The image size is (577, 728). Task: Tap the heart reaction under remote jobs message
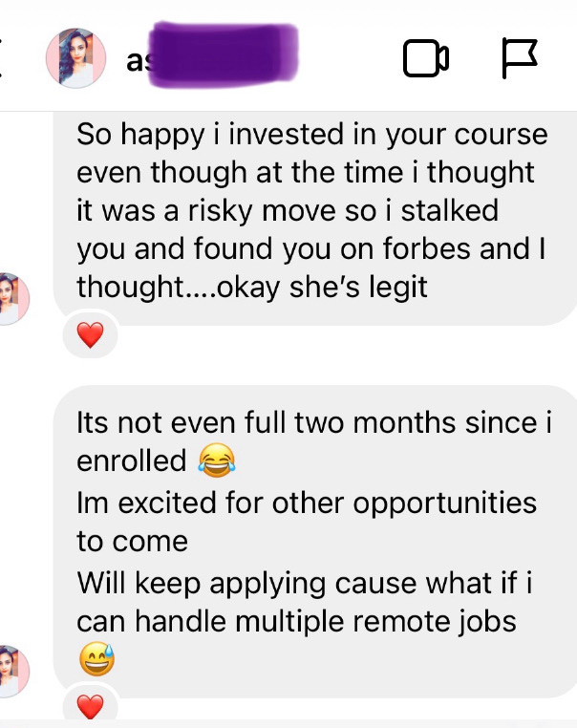90,707
